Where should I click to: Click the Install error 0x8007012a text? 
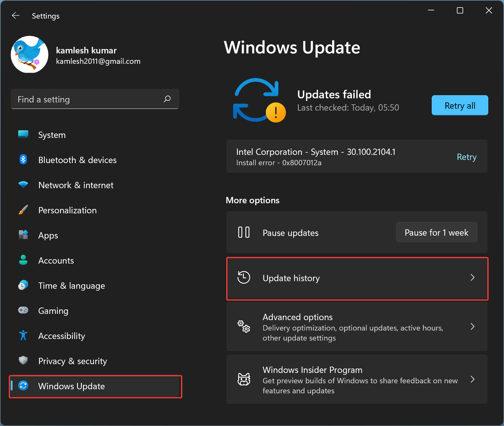tap(279, 163)
